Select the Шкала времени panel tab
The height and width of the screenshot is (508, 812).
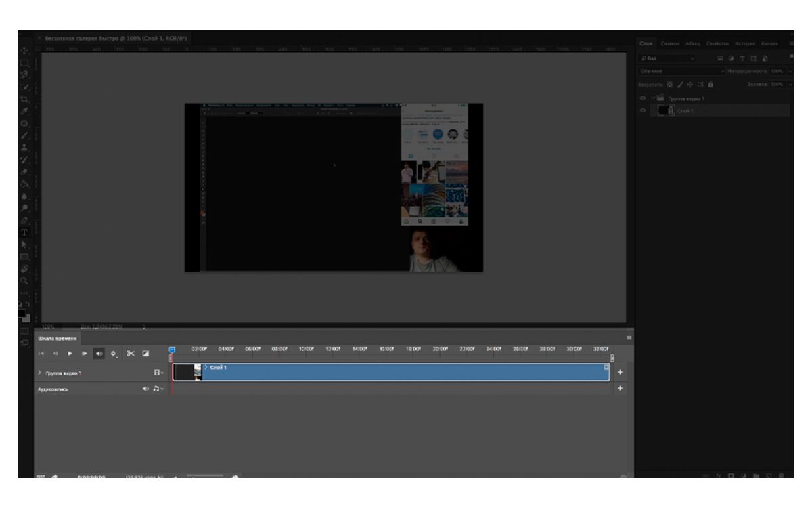[58, 338]
